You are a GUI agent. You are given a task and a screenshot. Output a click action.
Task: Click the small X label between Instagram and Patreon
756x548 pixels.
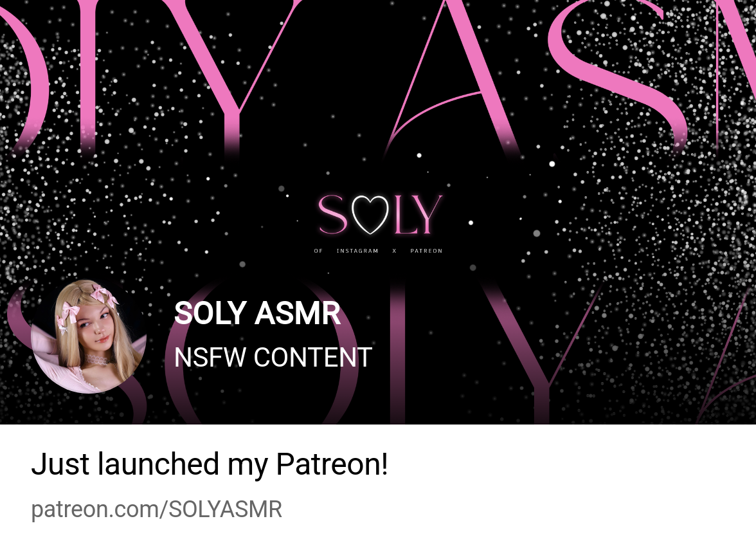point(395,251)
